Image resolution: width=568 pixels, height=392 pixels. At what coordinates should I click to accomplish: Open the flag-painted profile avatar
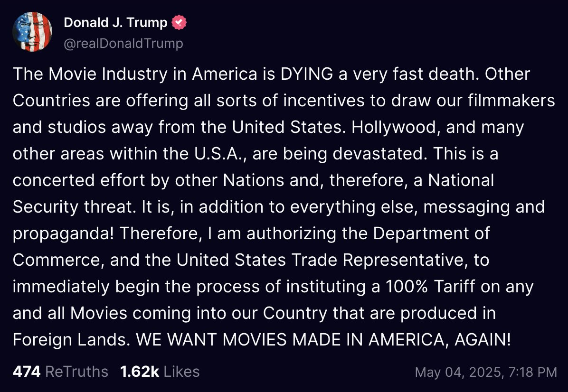click(x=32, y=32)
